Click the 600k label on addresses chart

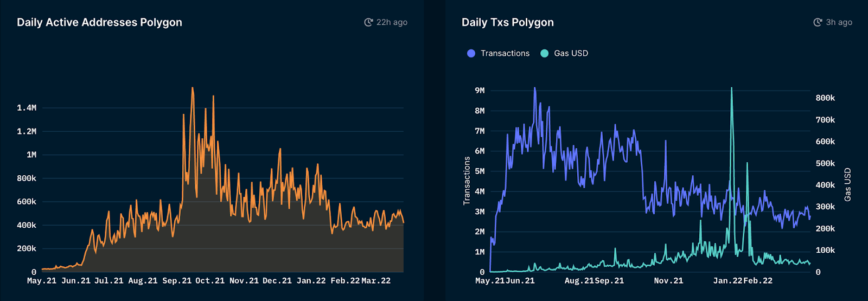(27, 202)
